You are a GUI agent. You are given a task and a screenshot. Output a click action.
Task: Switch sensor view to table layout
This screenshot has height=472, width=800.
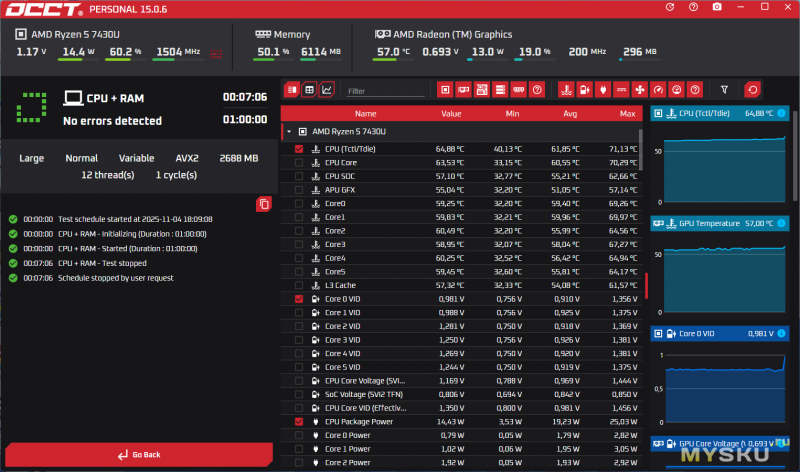309,90
